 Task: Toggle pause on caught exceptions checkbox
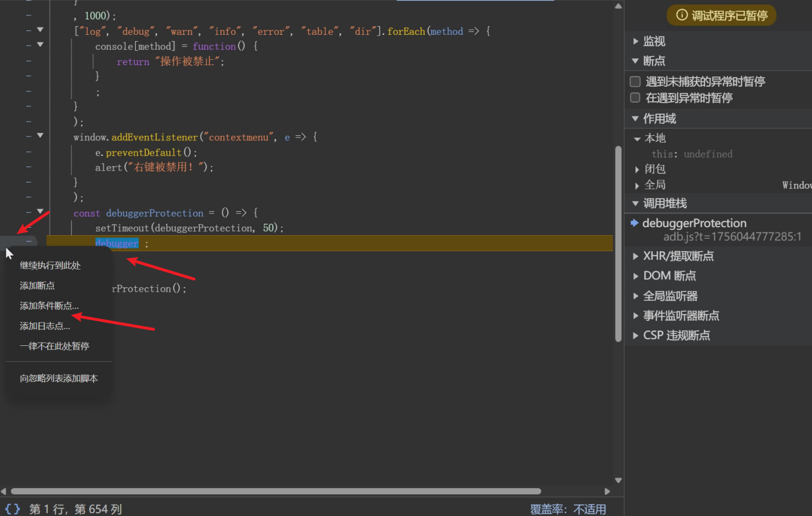point(635,98)
